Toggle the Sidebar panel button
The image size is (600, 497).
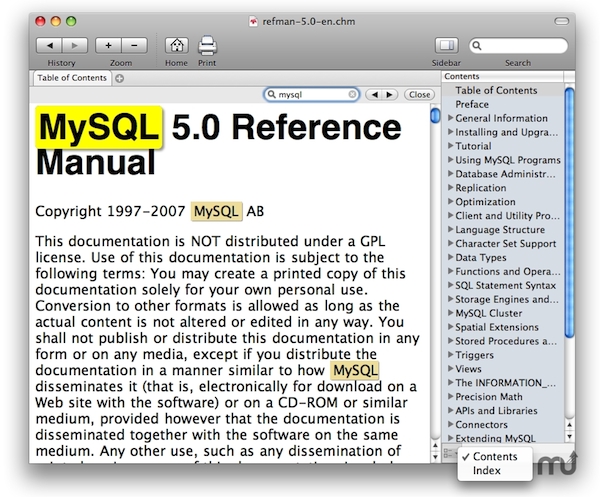446,45
